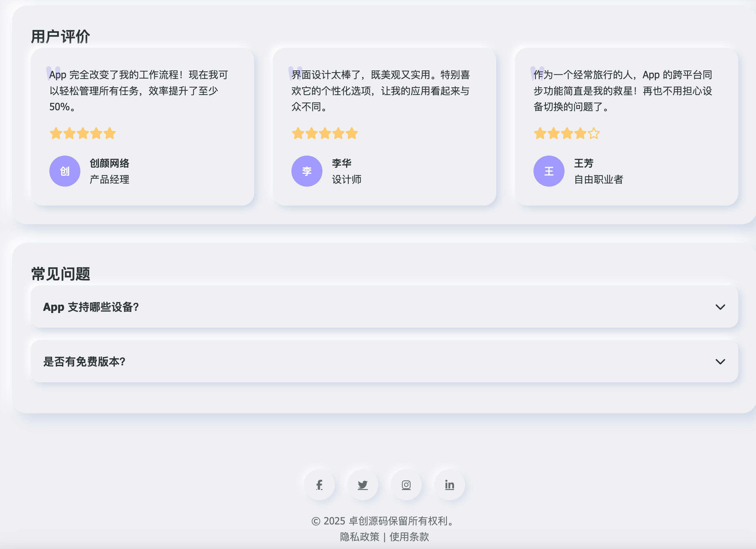Click 王芳 reviewer avatar
Image resolution: width=756 pixels, height=549 pixels.
[549, 171]
